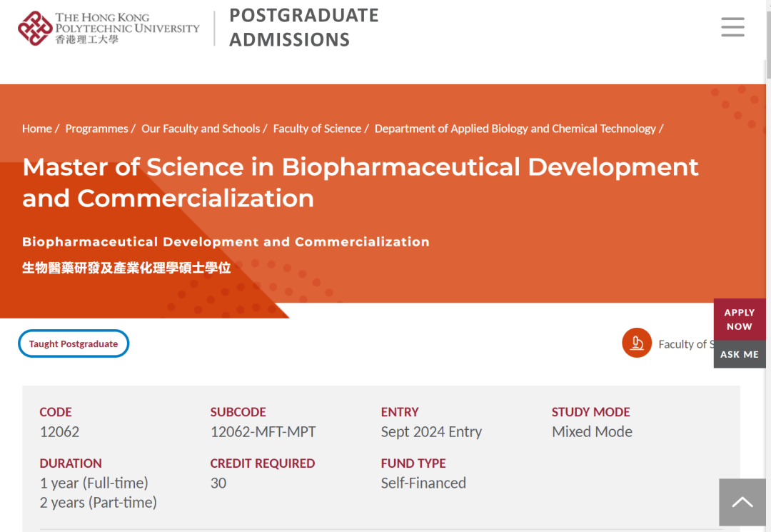This screenshot has height=532, width=771.
Task: Click the back-to-top arrow button
Action: (x=742, y=503)
